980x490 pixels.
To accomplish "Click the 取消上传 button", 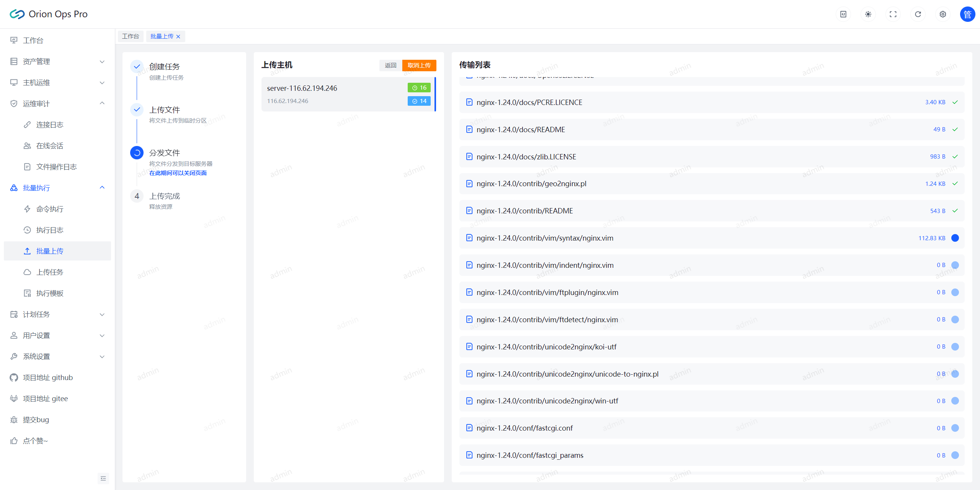I will pos(419,65).
